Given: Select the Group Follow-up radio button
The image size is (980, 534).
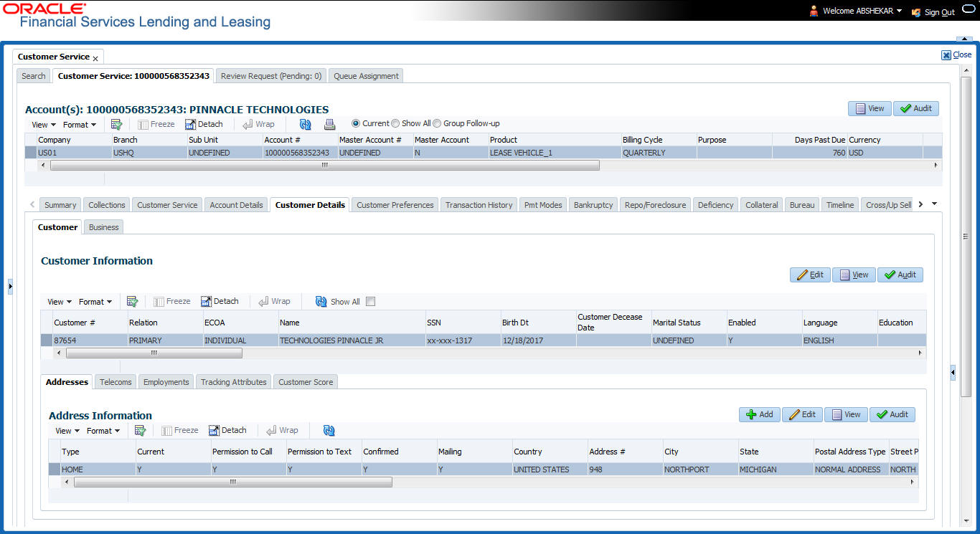Looking at the screenshot, I should (437, 123).
